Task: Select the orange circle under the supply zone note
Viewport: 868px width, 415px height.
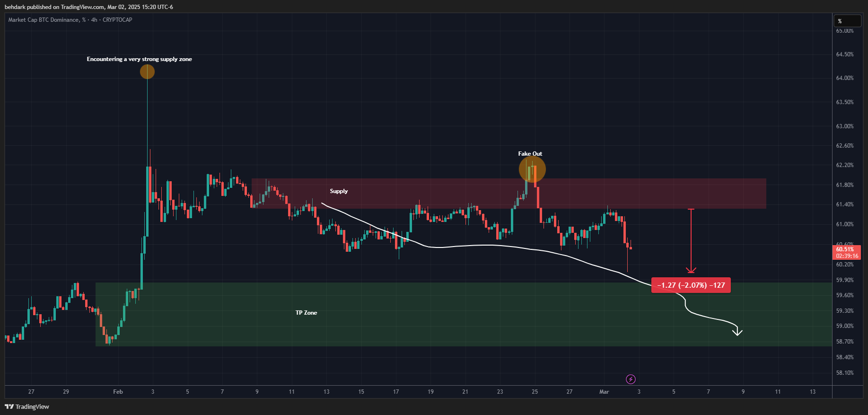Action: 147,72
